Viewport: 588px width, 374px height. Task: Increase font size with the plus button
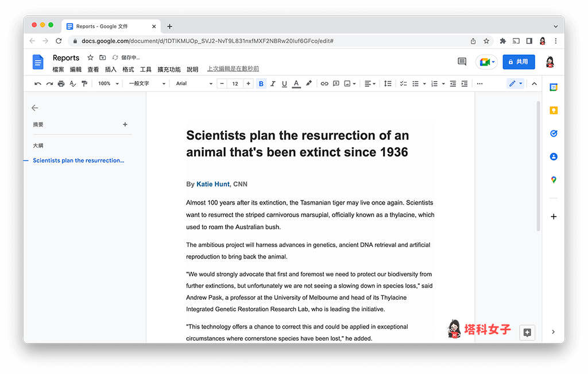coord(248,84)
